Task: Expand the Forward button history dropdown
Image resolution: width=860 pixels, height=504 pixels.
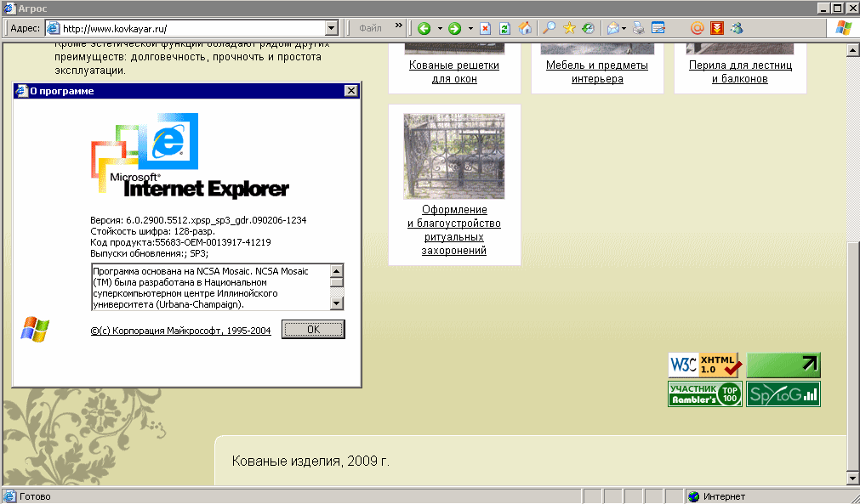Action: 470,29
